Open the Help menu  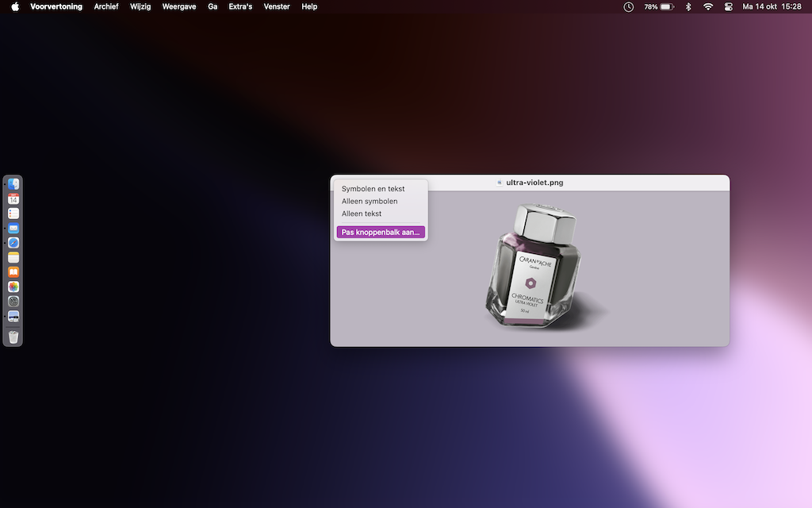pos(309,6)
